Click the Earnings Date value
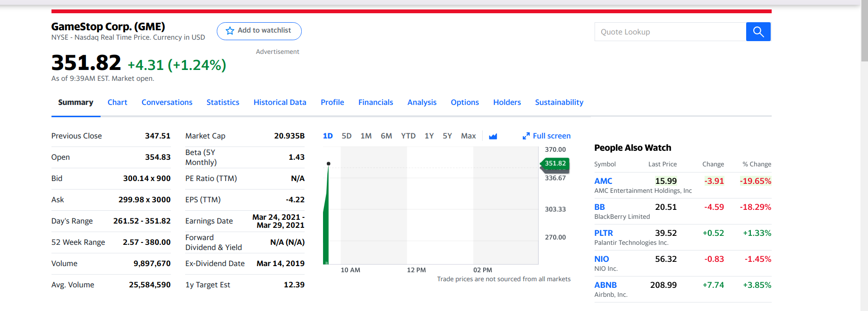The height and width of the screenshot is (311, 868). click(x=279, y=221)
